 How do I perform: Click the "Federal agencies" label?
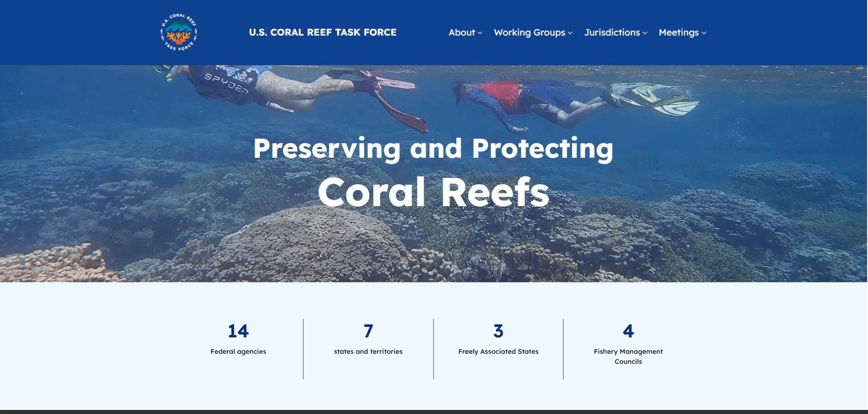coord(238,352)
